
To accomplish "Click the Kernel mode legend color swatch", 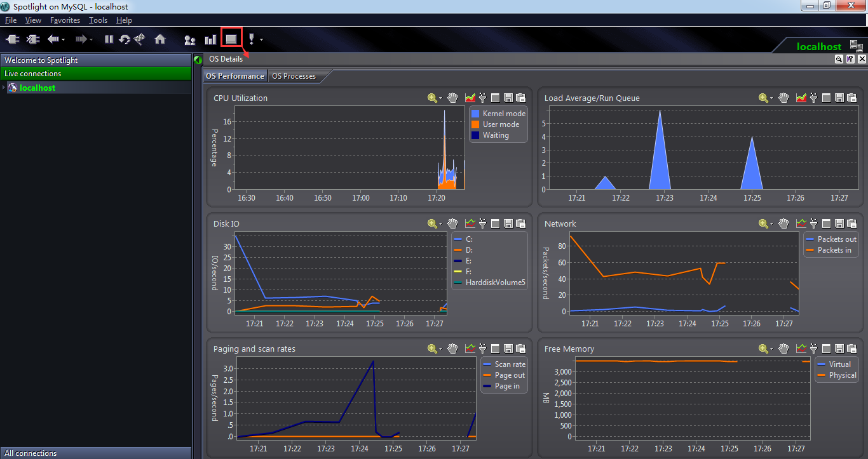I will pos(475,114).
